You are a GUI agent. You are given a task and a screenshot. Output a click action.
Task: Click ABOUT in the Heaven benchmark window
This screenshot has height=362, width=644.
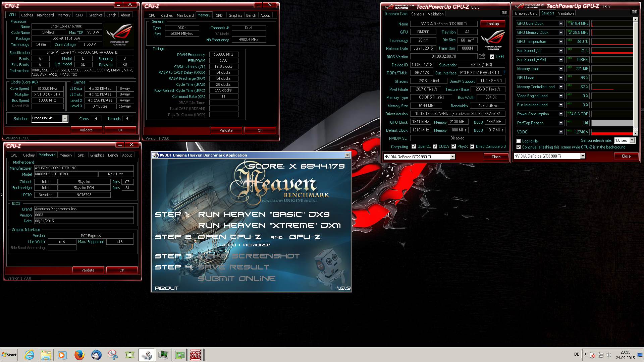coord(167,288)
